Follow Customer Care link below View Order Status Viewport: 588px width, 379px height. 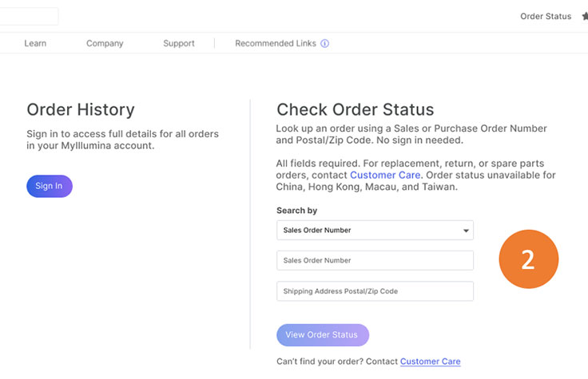(430, 361)
